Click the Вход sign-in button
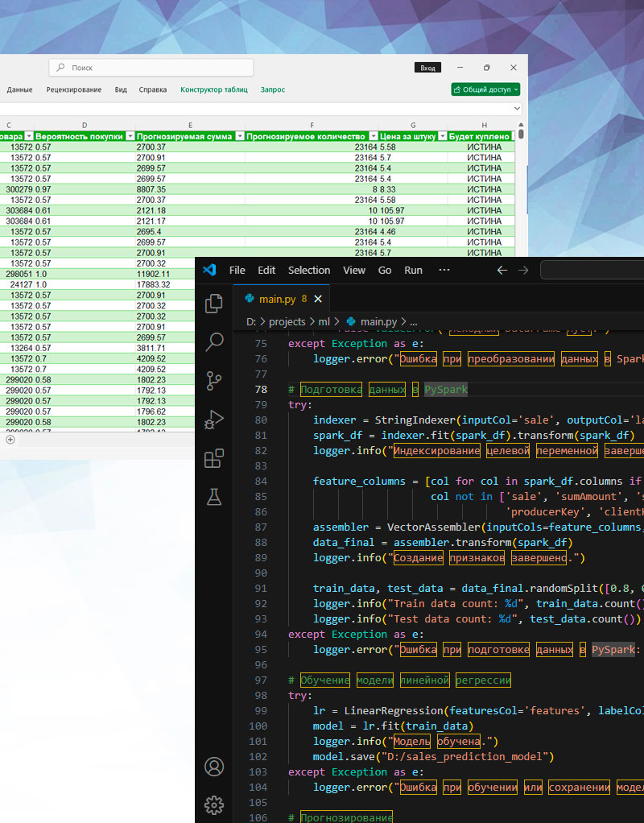Image resolution: width=644 pixels, height=823 pixels. pyautogui.click(x=427, y=68)
